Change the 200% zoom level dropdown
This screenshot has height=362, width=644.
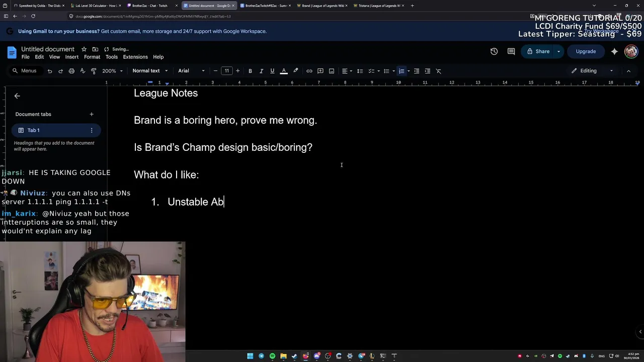click(x=113, y=71)
